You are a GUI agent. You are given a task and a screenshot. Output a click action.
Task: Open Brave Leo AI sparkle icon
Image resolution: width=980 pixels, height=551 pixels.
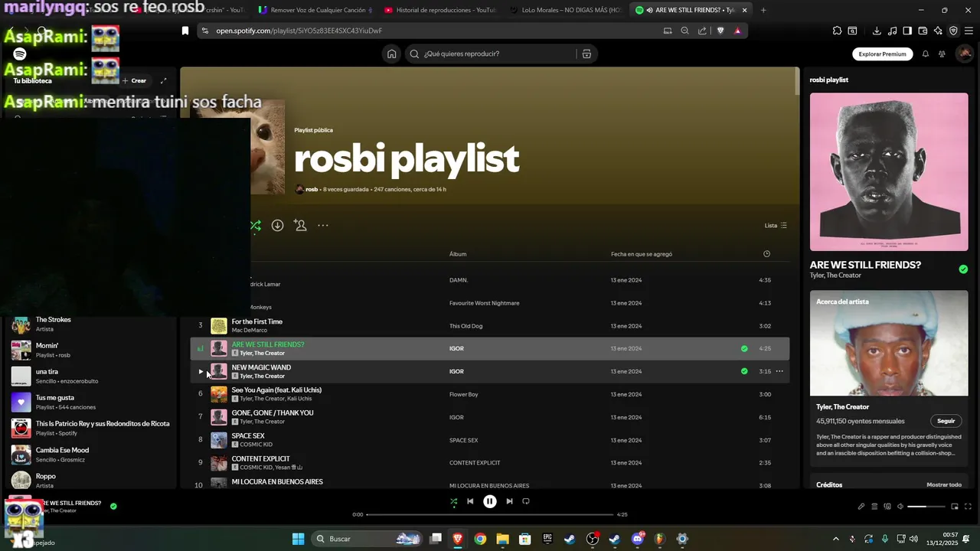938,31
